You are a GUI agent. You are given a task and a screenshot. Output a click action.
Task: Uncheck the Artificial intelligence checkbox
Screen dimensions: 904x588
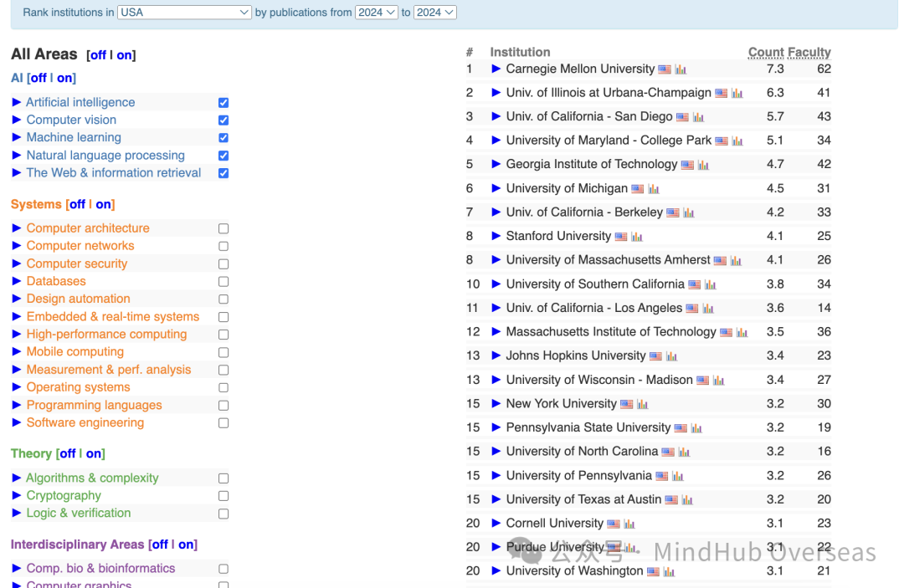point(223,103)
